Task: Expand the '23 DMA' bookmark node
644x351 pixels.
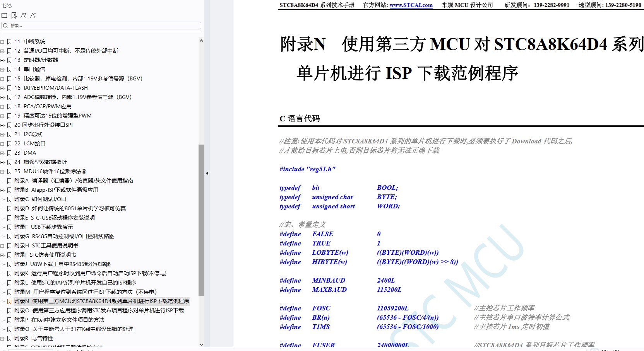Action: click(x=2, y=153)
